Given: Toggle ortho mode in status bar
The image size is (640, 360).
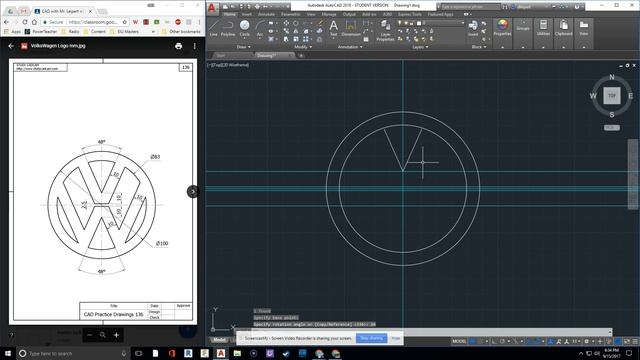Looking at the screenshot, I should [x=494, y=341].
